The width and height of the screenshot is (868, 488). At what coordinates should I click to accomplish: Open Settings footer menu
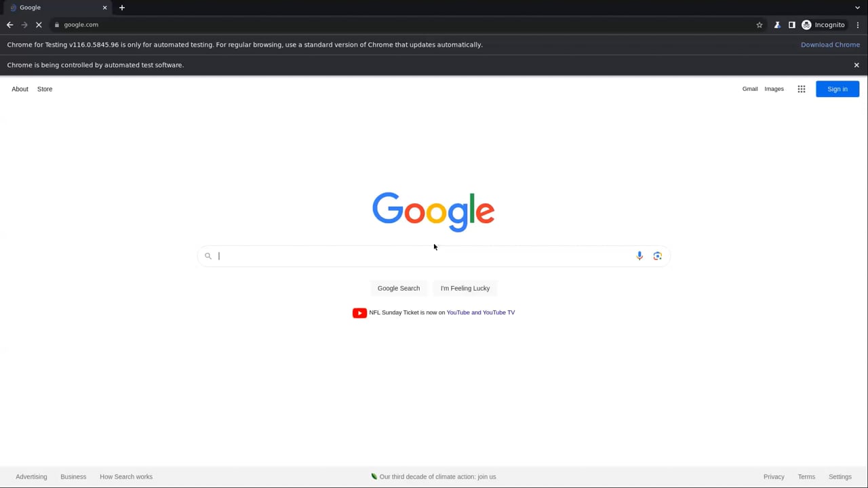pyautogui.click(x=840, y=476)
